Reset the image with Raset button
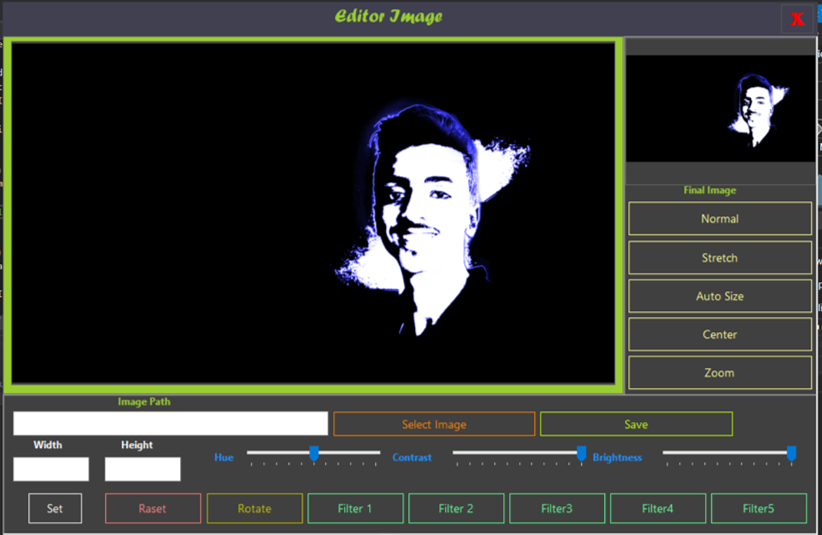Image resolution: width=822 pixels, height=535 pixels. tap(152, 509)
